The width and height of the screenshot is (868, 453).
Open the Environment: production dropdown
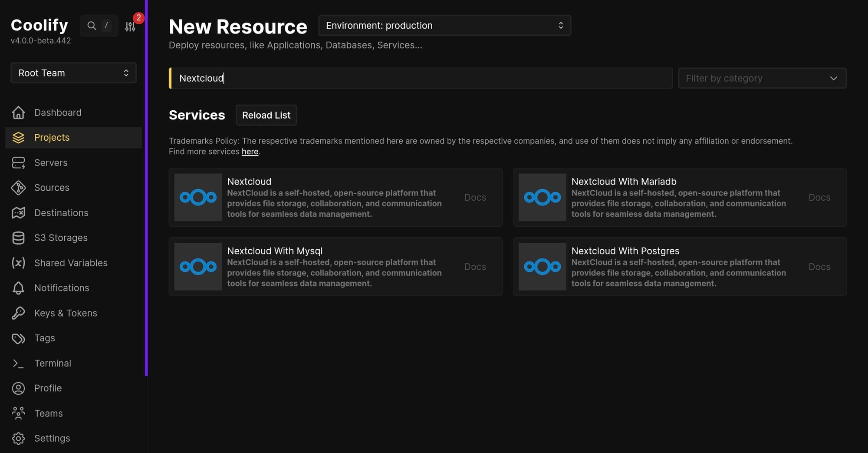(444, 26)
